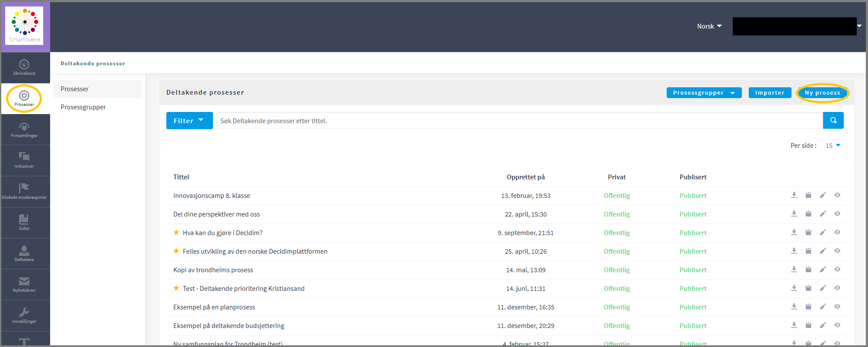The width and height of the screenshot is (868, 347).
Task: Click the Forsamlinger sidebar icon
Action: 24,127
